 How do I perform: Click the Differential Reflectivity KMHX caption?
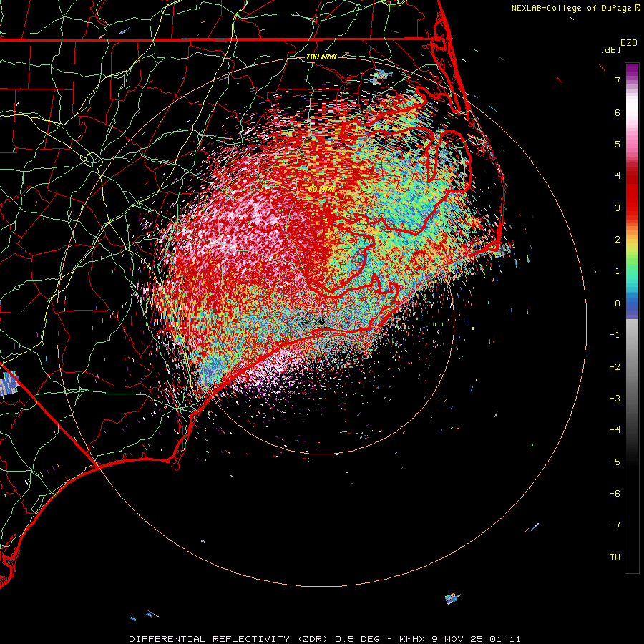325,639
